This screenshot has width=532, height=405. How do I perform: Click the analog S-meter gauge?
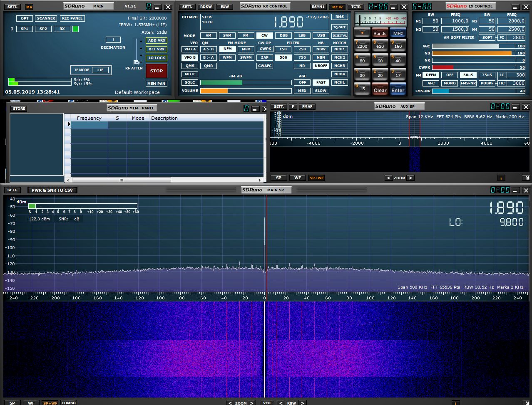pyautogui.click(x=381, y=20)
